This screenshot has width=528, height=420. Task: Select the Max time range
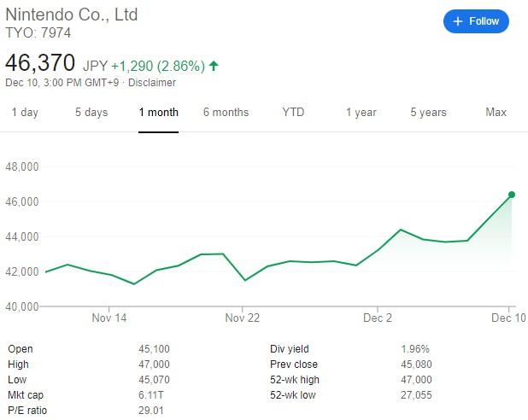coord(496,112)
